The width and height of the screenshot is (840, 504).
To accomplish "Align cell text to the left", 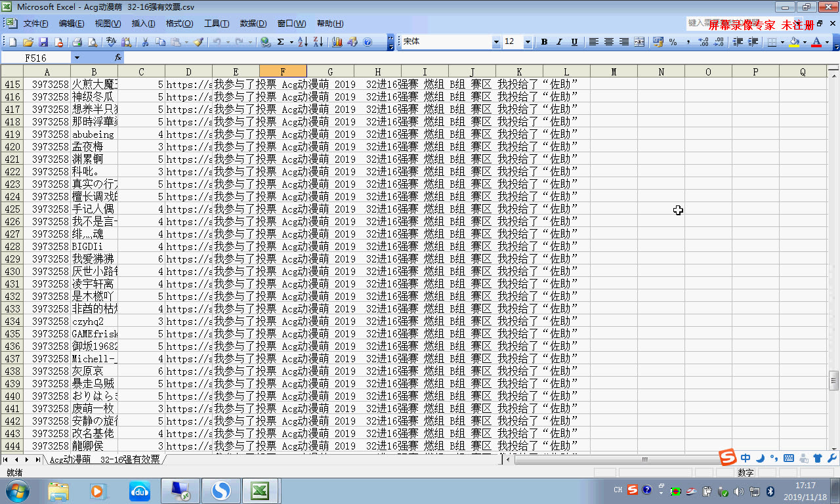I will point(593,42).
